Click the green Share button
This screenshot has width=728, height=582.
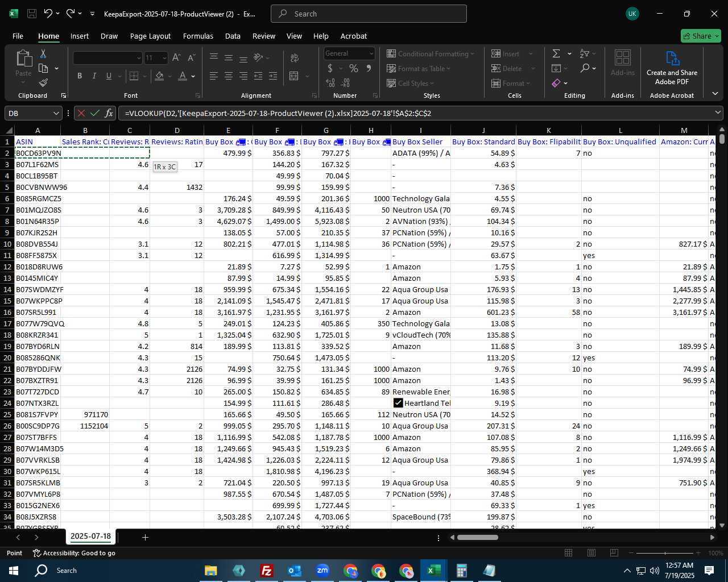[701, 36]
